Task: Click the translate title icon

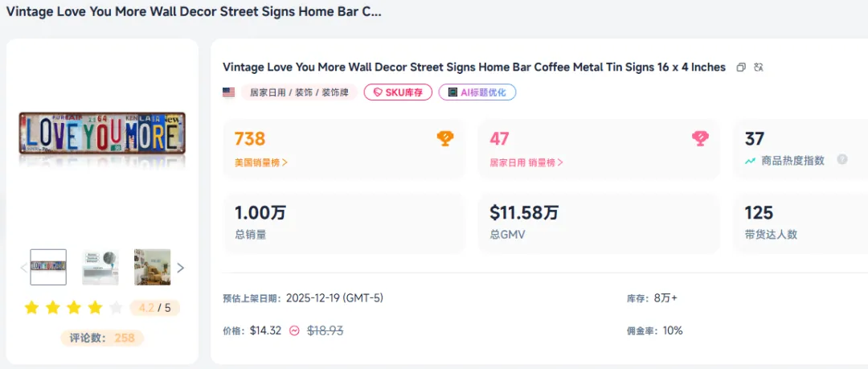Action: (x=759, y=68)
